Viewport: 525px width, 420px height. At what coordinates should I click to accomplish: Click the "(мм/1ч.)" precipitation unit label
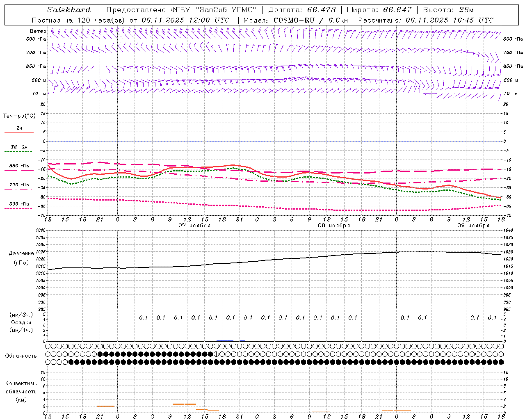(21, 330)
